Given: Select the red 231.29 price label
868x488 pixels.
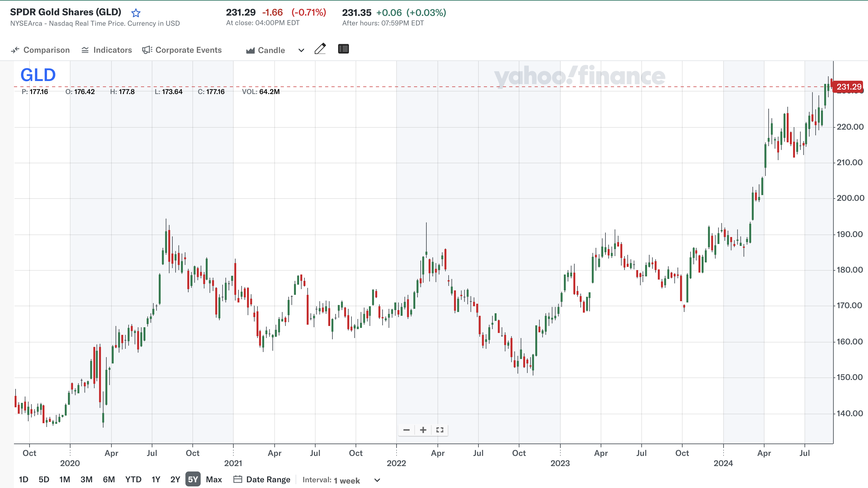Looking at the screenshot, I should 849,87.
